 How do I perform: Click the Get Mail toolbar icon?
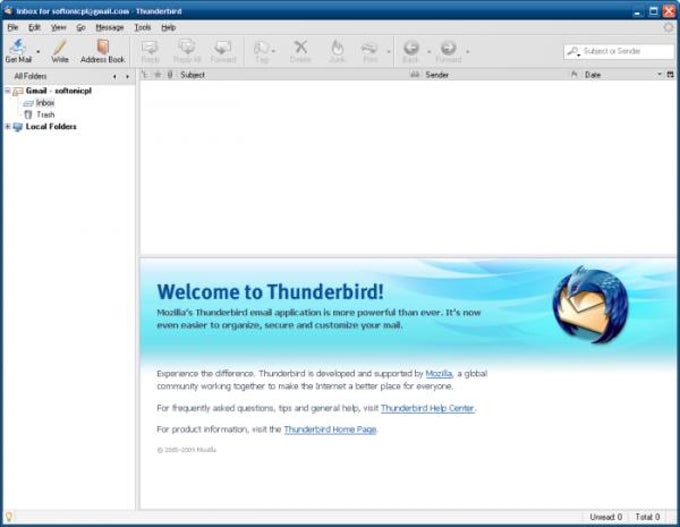click(18, 47)
